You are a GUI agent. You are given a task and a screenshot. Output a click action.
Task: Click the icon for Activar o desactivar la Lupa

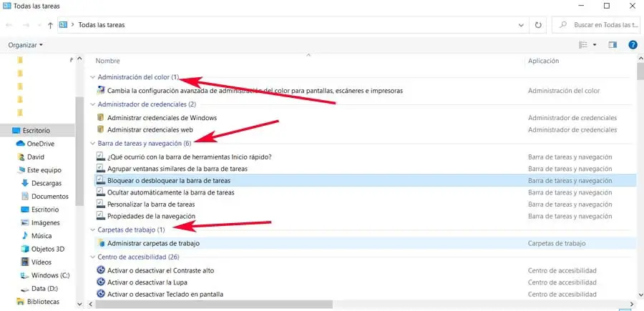click(101, 282)
